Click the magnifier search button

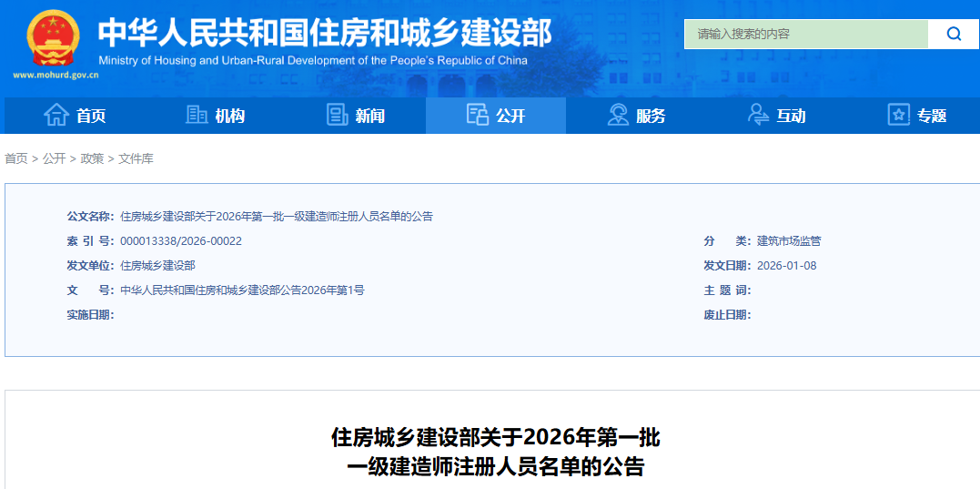pyautogui.click(x=953, y=34)
